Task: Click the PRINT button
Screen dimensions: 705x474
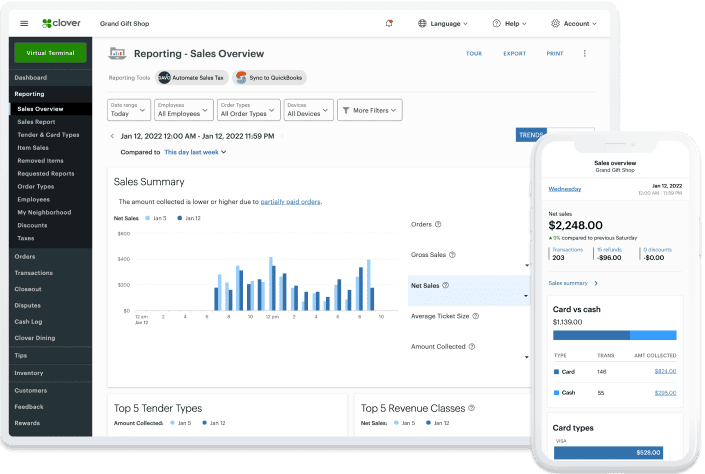Action: (x=555, y=54)
